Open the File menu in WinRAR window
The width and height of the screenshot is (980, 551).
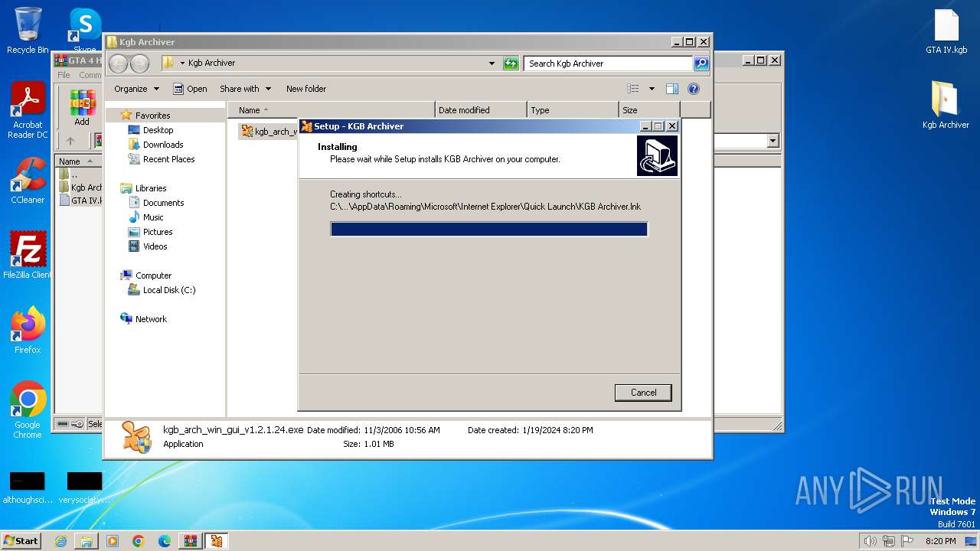coord(64,75)
